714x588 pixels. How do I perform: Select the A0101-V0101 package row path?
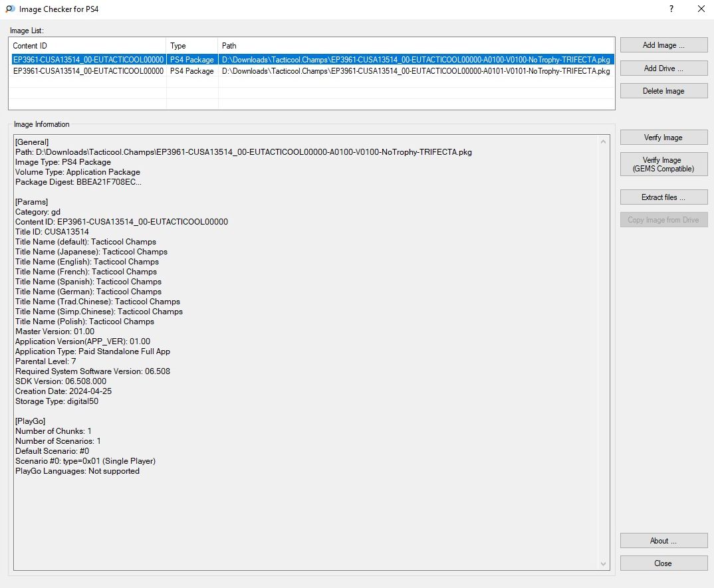pos(416,71)
